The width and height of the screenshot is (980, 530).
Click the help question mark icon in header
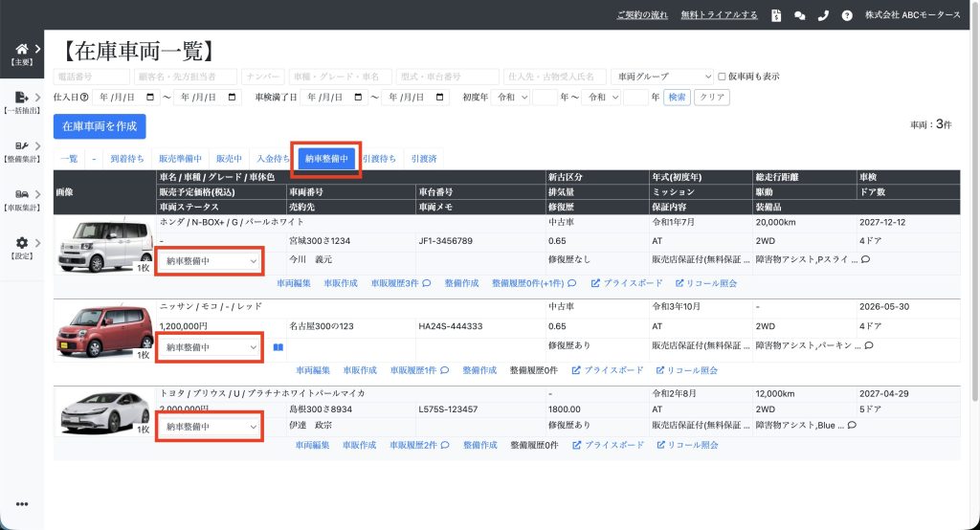click(x=847, y=15)
